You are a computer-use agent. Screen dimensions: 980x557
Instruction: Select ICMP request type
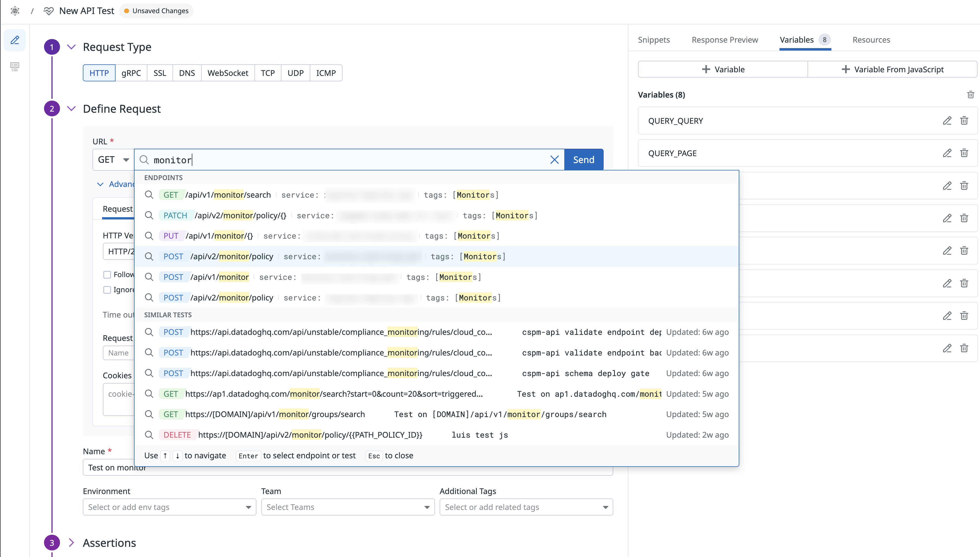[x=326, y=73]
